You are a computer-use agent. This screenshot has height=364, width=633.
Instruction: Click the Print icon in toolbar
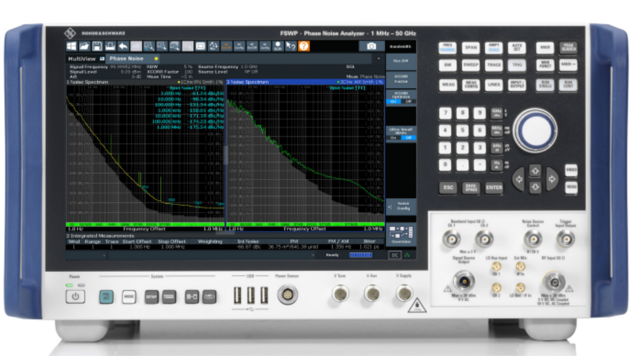coord(110,46)
